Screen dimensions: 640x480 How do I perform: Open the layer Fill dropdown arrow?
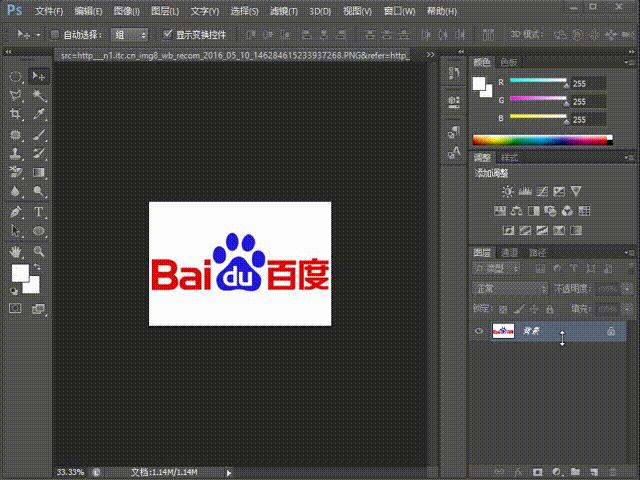tap(627, 309)
